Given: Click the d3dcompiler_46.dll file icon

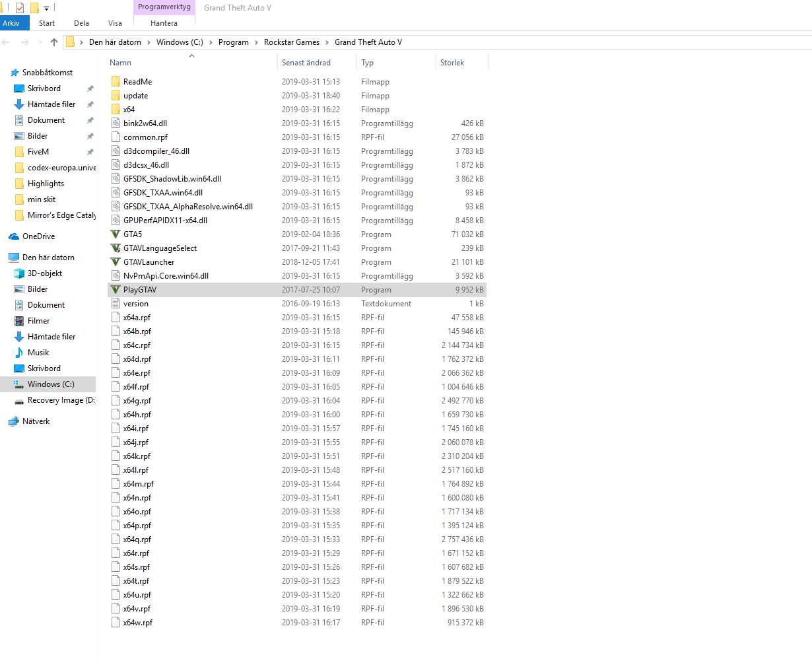Looking at the screenshot, I should coord(116,151).
